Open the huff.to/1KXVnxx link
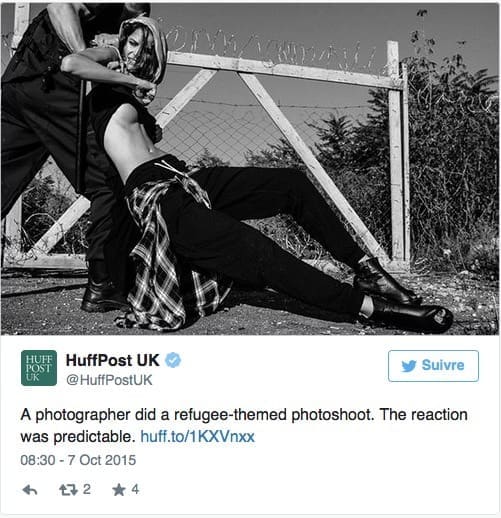The height and width of the screenshot is (518, 501). [x=197, y=437]
